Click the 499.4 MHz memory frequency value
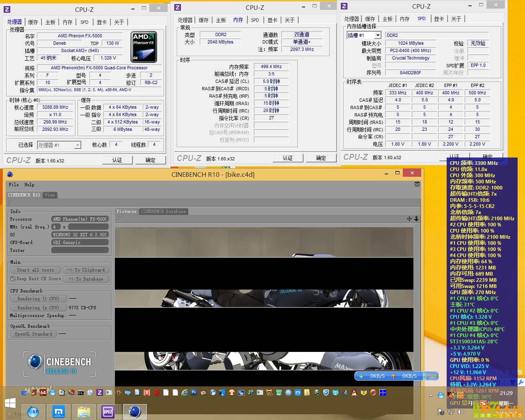This screenshot has height=420, width=525. pos(272,66)
